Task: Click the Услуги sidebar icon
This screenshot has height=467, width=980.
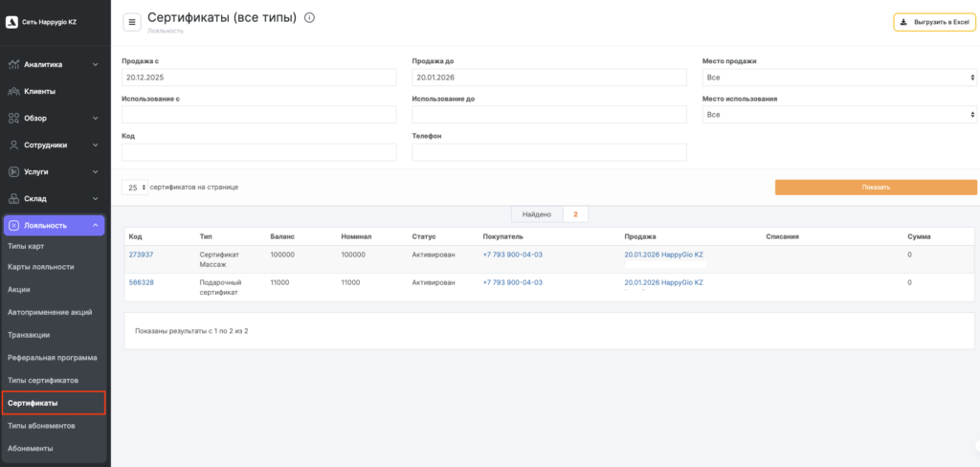Action: (14, 172)
